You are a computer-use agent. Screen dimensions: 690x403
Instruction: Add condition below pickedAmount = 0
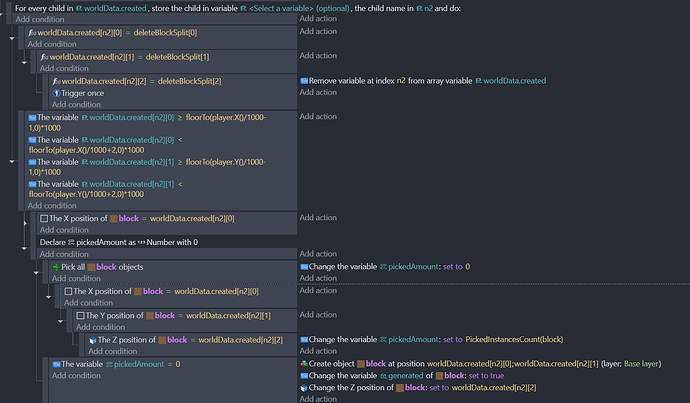point(76,376)
